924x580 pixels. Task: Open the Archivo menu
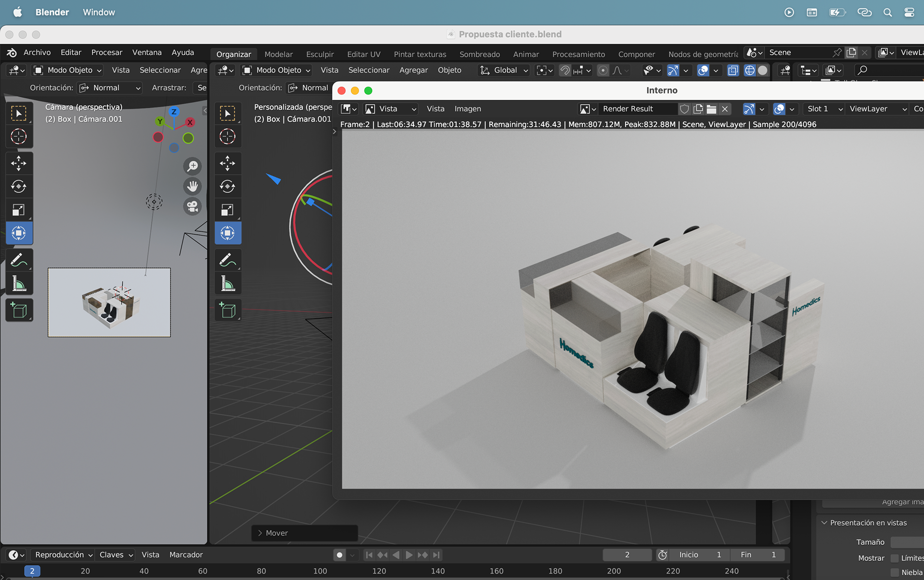pyautogui.click(x=37, y=52)
